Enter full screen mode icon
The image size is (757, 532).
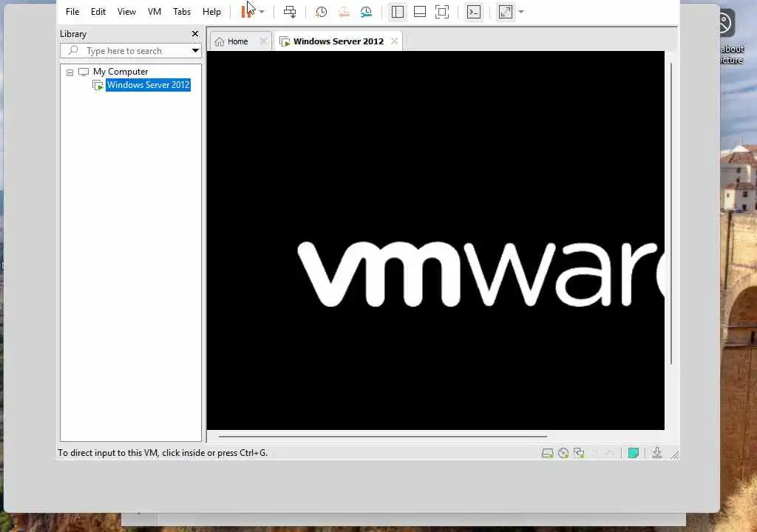(442, 12)
